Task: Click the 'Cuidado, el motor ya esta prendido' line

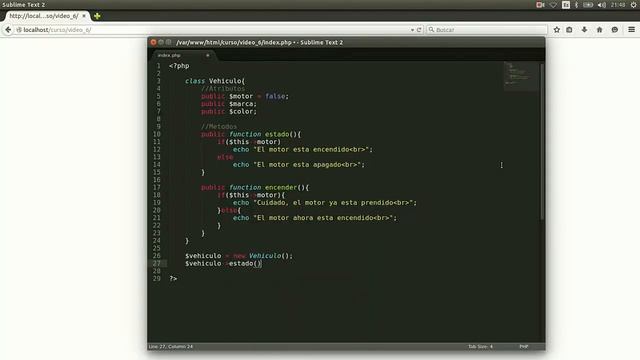Action: 325,202
